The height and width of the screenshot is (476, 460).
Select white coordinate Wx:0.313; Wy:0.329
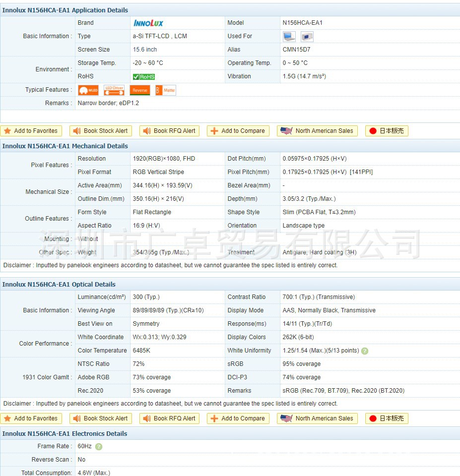(x=159, y=337)
